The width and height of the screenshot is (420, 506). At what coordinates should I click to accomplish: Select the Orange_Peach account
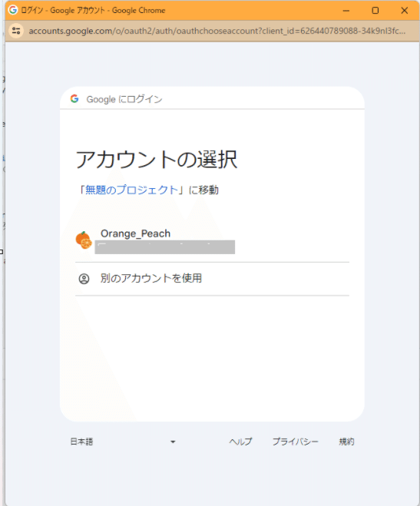pyautogui.click(x=212, y=241)
